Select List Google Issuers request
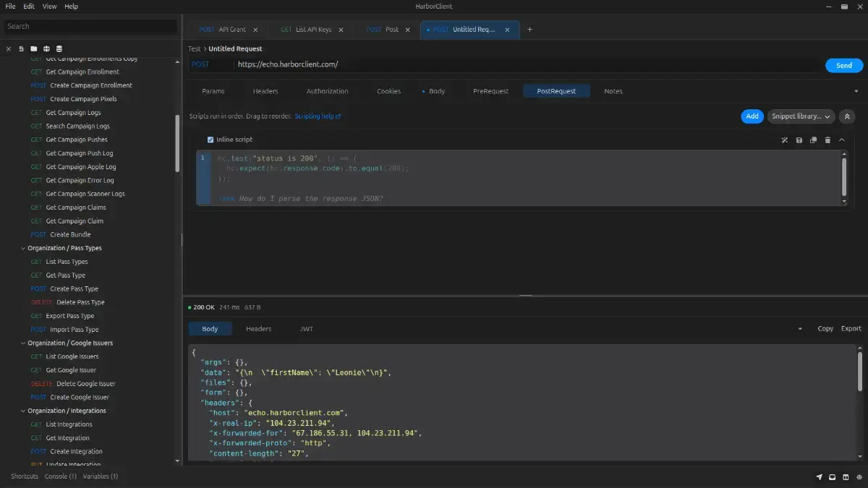Image resolution: width=868 pixels, height=488 pixels. pos(64,356)
